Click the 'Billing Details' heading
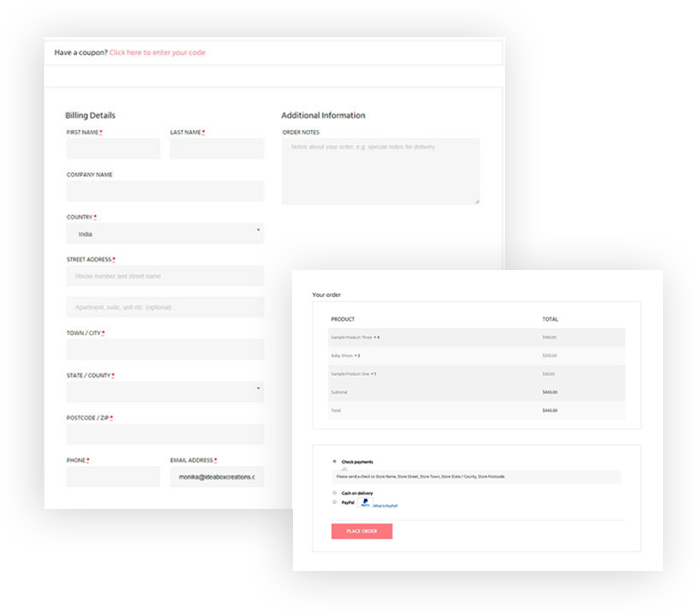 pyautogui.click(x=90, y=115)
